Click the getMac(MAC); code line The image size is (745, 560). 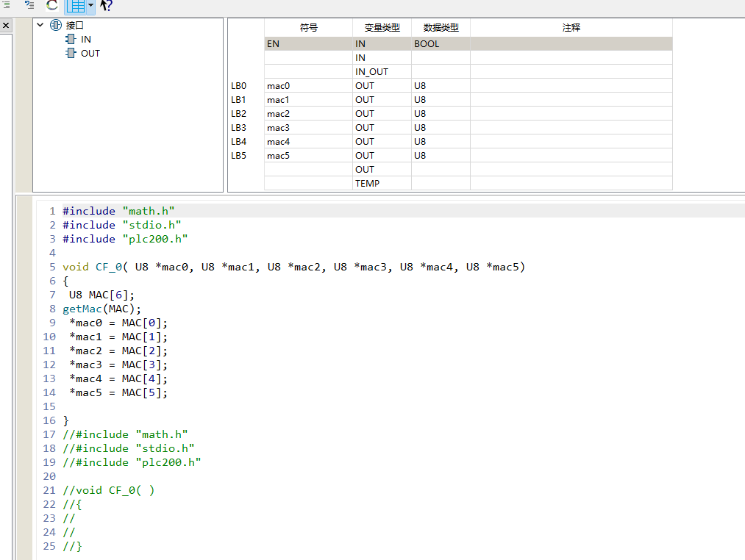click(101, 309)
